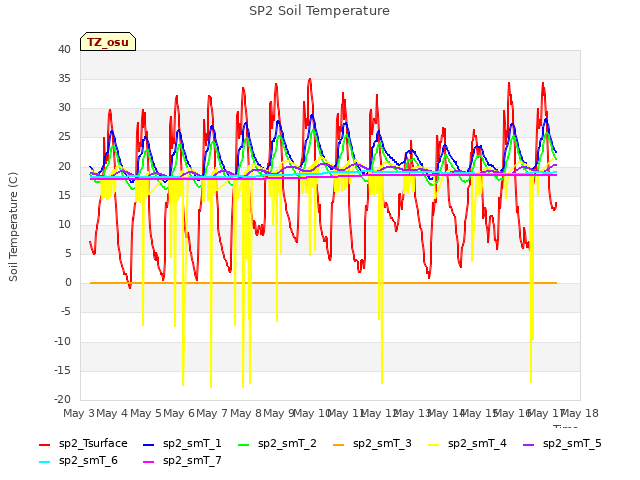This screenshot has width=640, height=480.
Task: Click the May 18 x-axis tick label
Action: (580, 413)
